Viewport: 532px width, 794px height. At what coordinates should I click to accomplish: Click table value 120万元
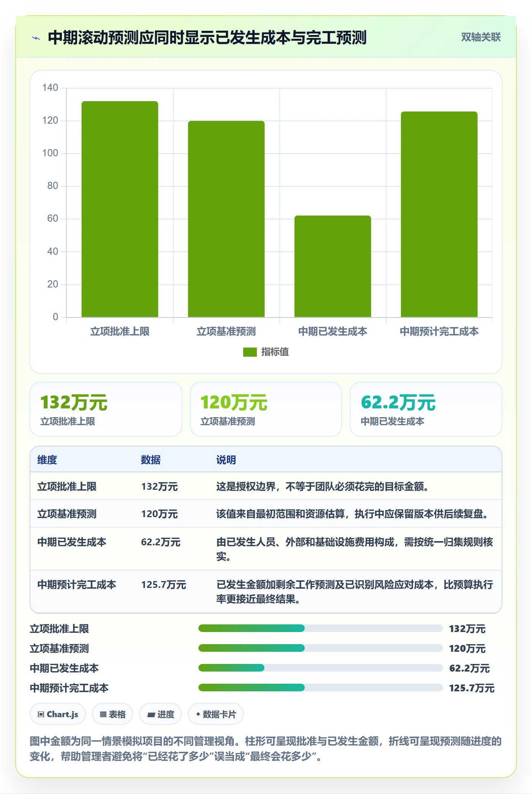[160, 514]
